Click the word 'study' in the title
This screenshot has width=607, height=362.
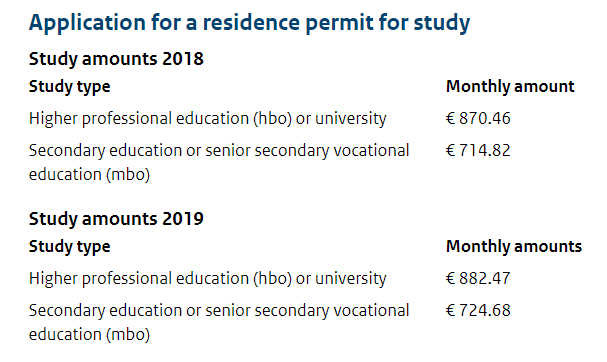pyautogui.click(x=442, y=23)
